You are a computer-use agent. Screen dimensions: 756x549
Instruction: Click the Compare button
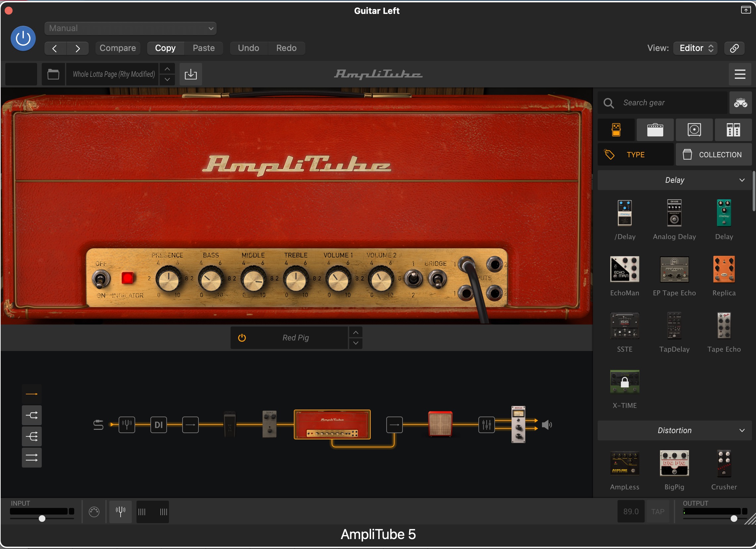coord(118,48)
